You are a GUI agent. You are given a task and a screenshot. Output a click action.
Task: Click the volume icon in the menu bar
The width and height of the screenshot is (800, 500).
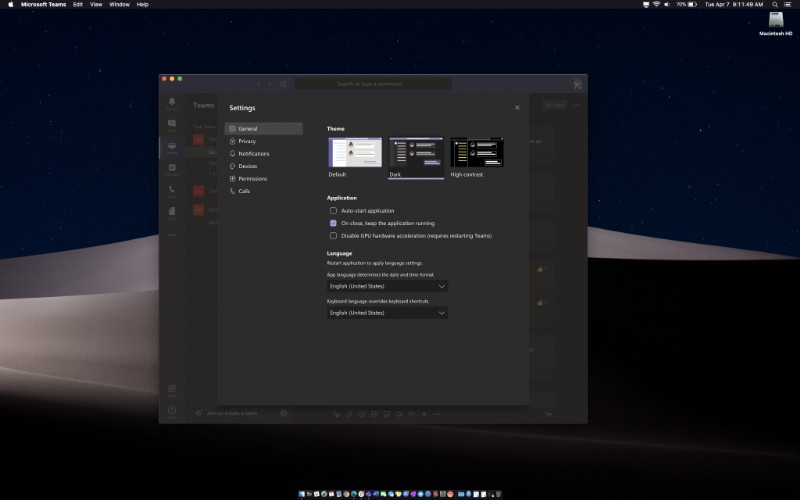tap(669, 4)
